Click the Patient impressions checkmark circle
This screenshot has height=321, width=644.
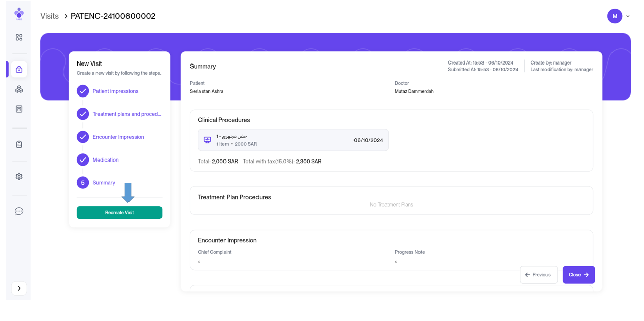tap(83, 91)
